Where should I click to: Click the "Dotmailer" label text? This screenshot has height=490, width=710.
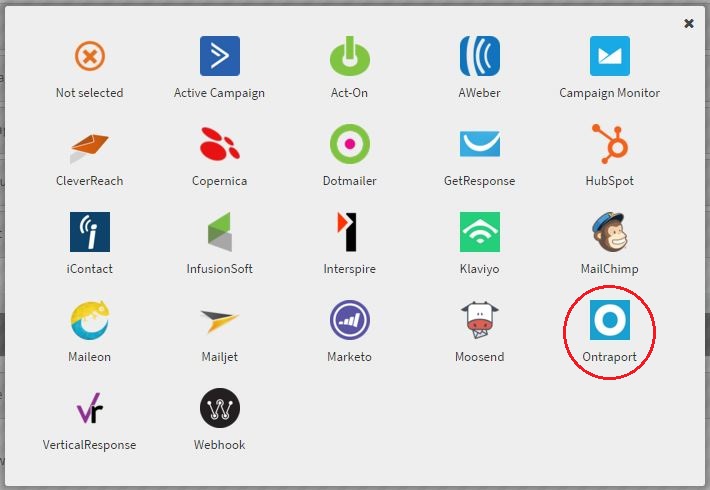350,181
